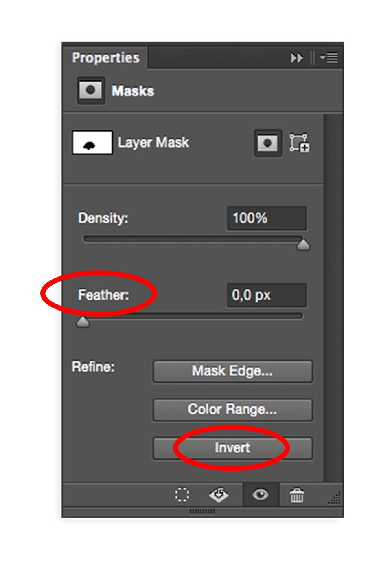The height and width of the screenshot is (564, 392).
Task: Click the Density 100% value field
Action: coord(267,218)
